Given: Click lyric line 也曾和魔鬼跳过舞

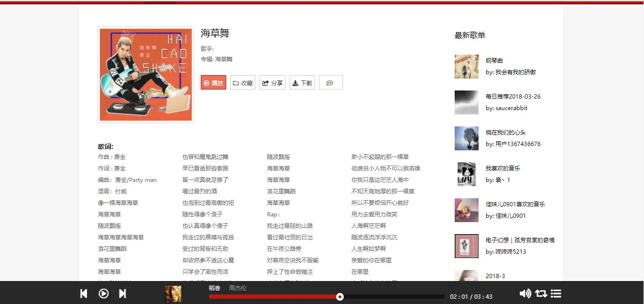Looking at the screenshot, I should (x=205, y=157).
